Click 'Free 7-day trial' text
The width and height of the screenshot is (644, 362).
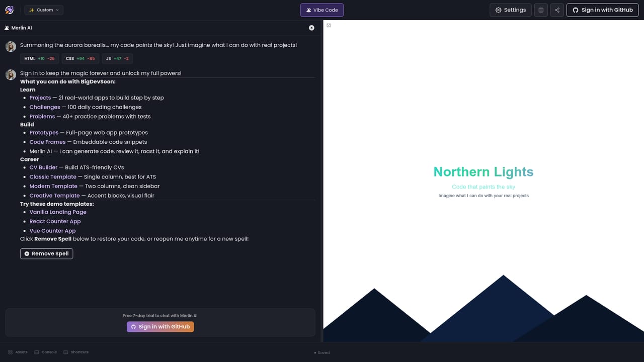point(160,316)
